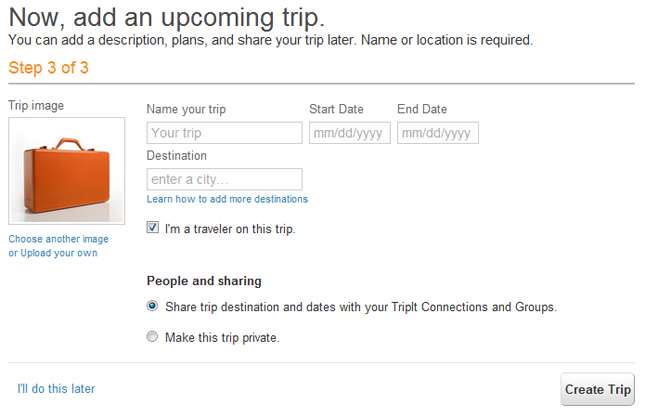Click the End Date input box

pos(438,133)
